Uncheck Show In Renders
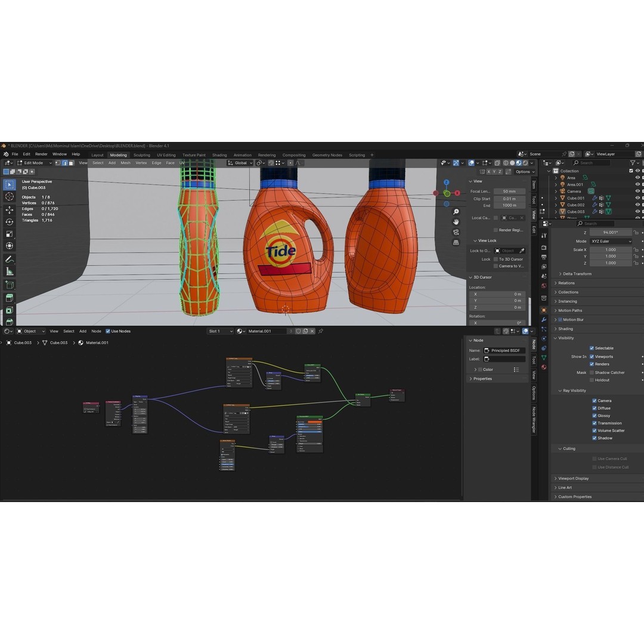 click(592, 364)
